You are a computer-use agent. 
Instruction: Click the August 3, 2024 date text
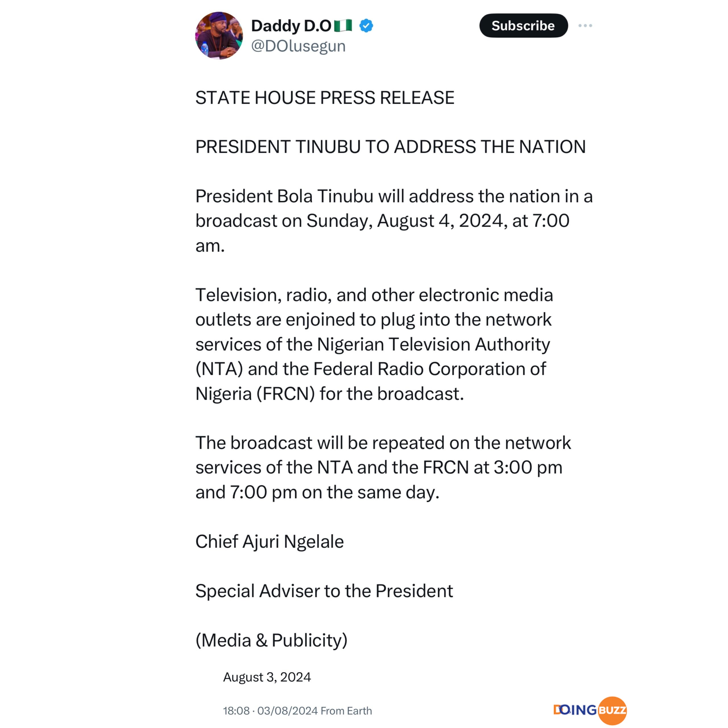[267, 677]
